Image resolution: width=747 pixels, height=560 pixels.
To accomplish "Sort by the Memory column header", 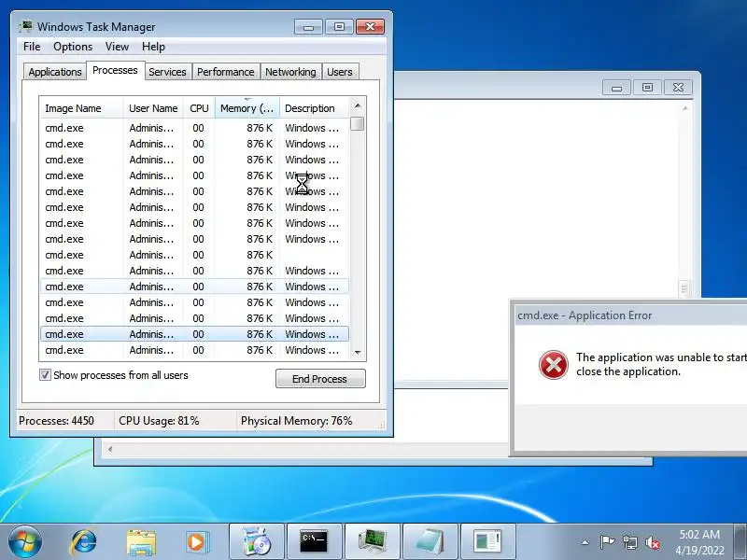I will click(247, 108).
